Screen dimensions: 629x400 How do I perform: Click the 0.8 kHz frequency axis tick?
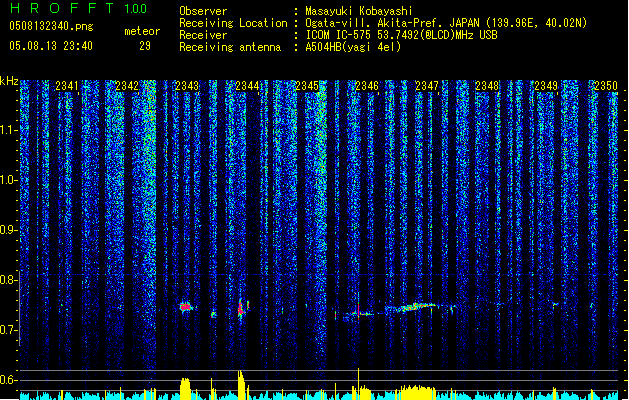pos(9,280)
